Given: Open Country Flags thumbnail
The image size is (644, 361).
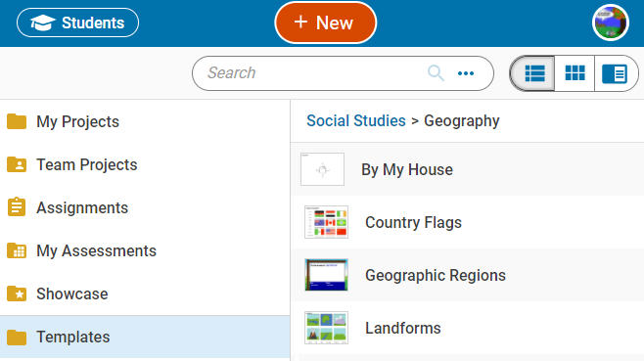Looking at the screenshot, I should point(327,222).
